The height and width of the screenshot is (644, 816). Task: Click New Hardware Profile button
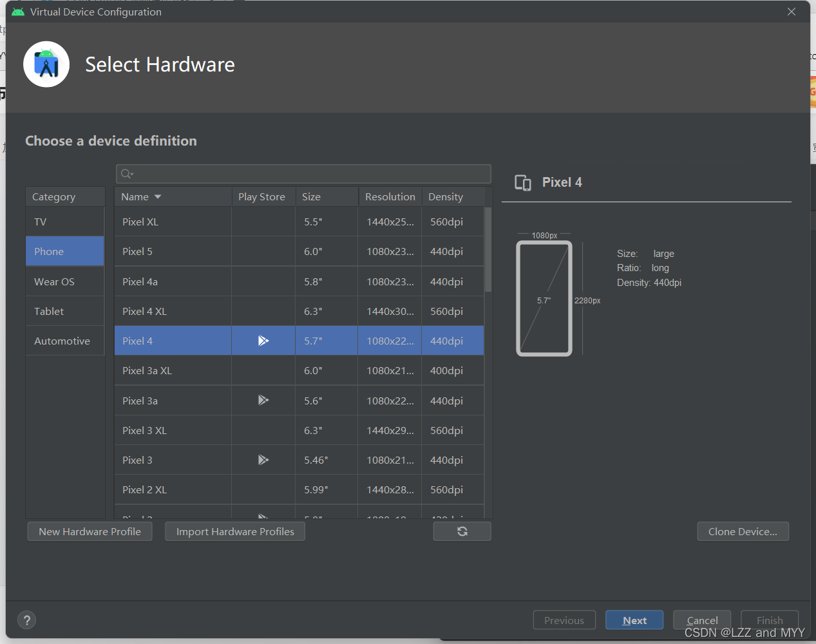90,531
